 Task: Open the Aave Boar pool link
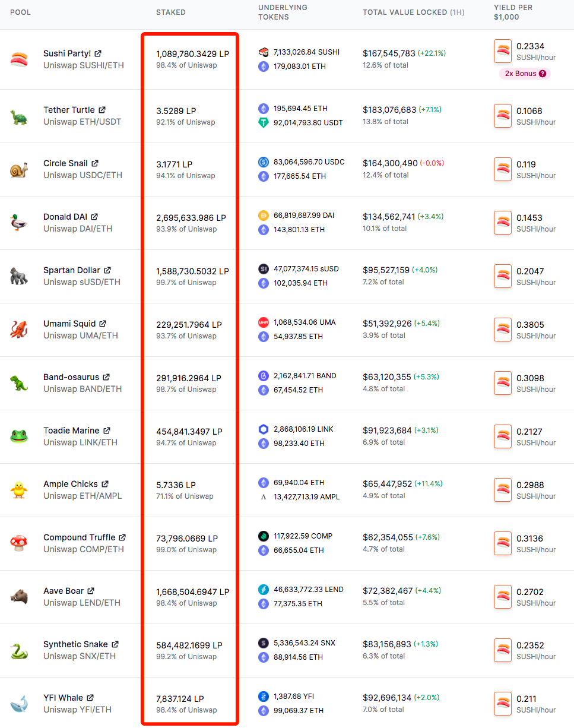tap(64, 591)
